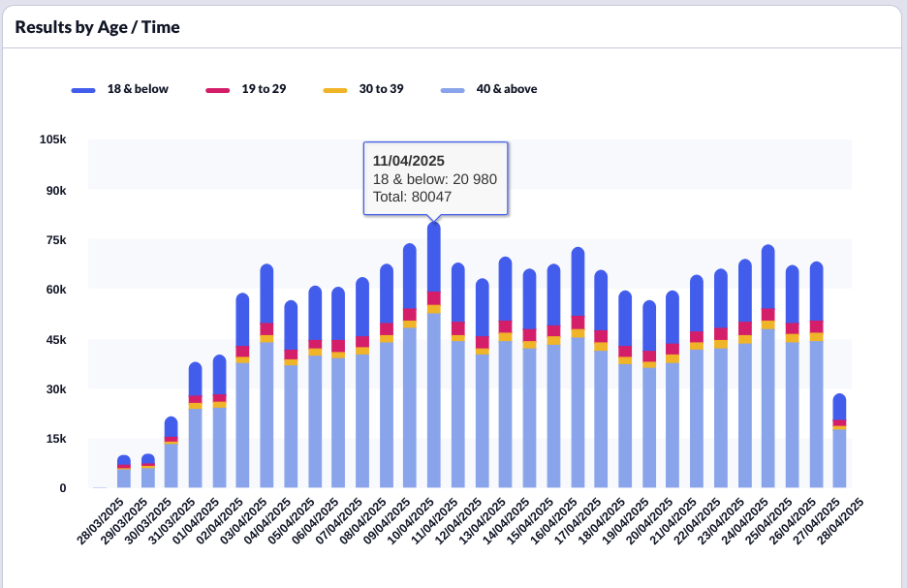907x588 pixels.
Task: Click the 'Results by Age / Time' panel title
Action: [97, 27]
